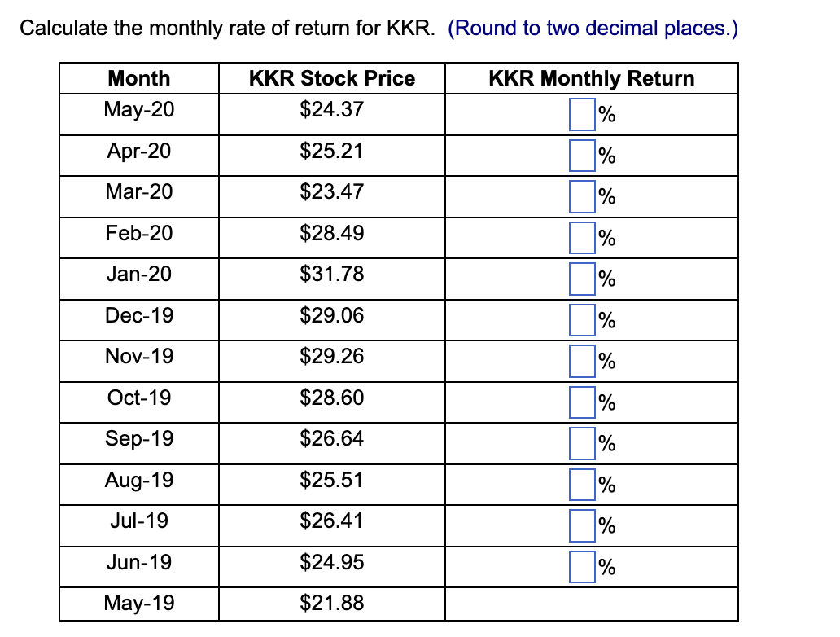Click the May-20 monthly return input box
This screenshot has height=637, width=840.
pyautogui.click(x=582, y=114)
